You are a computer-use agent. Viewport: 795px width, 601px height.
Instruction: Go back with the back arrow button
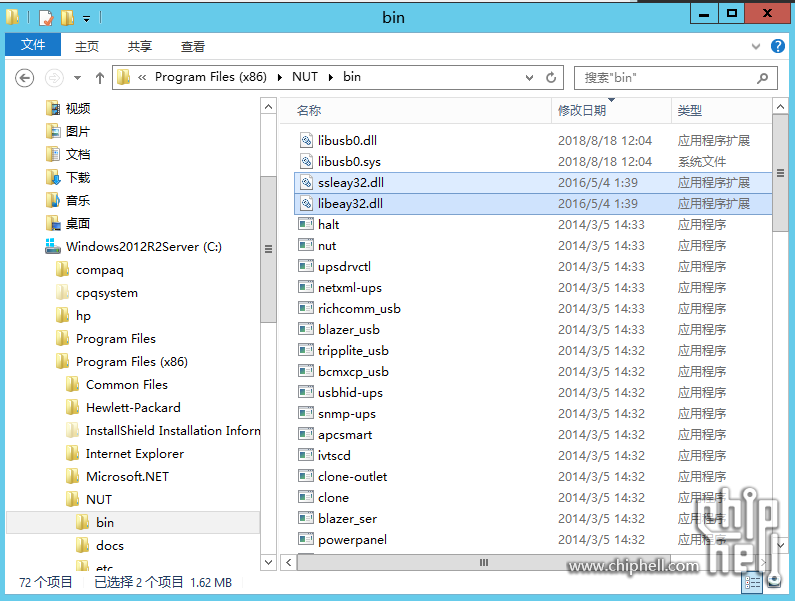24,78
